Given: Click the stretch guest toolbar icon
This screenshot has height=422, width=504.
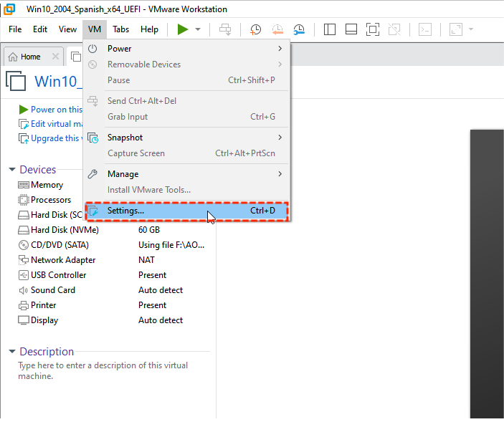Looking at the screenshot, I should (x=456, y=29).
